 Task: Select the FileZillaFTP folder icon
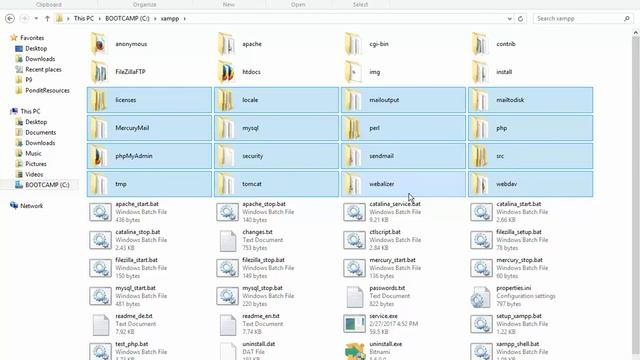tap(99, 72)
